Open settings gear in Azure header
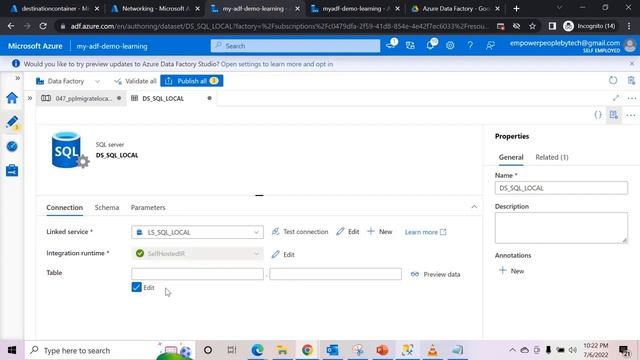 450,46
